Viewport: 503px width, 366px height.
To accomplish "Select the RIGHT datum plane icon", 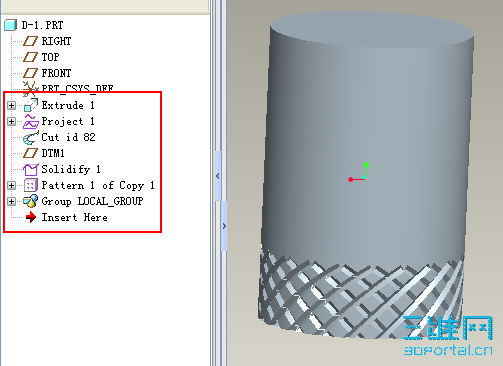I will pos(30,41).
